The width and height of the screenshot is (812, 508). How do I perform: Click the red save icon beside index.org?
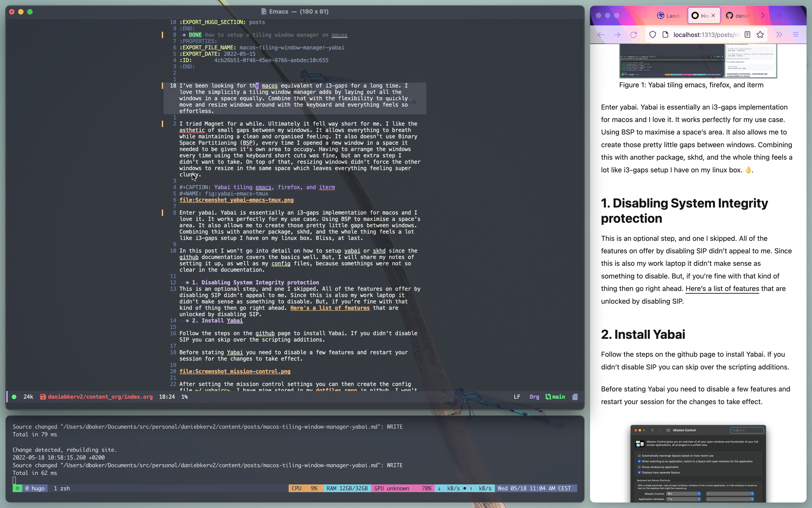43,397
